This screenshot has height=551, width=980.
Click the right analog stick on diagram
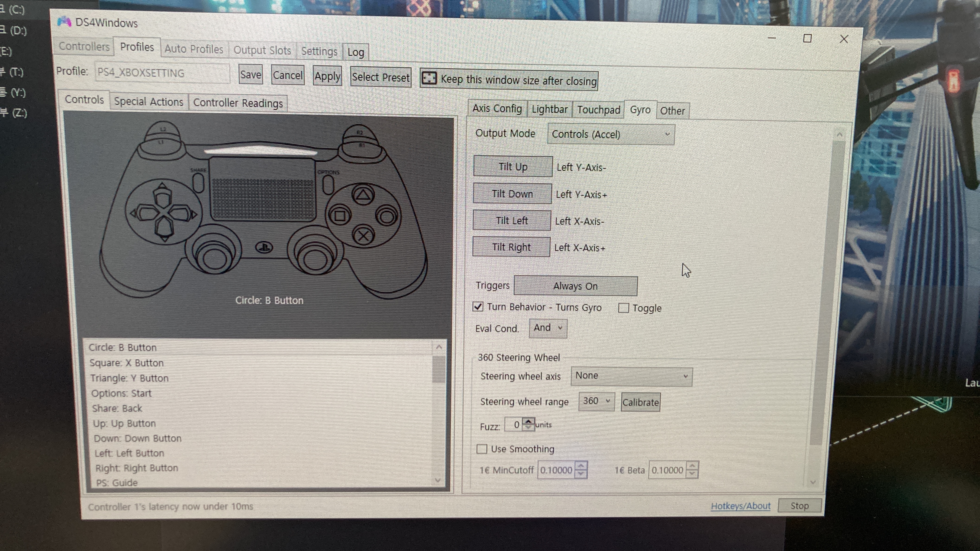coord(315,259)
